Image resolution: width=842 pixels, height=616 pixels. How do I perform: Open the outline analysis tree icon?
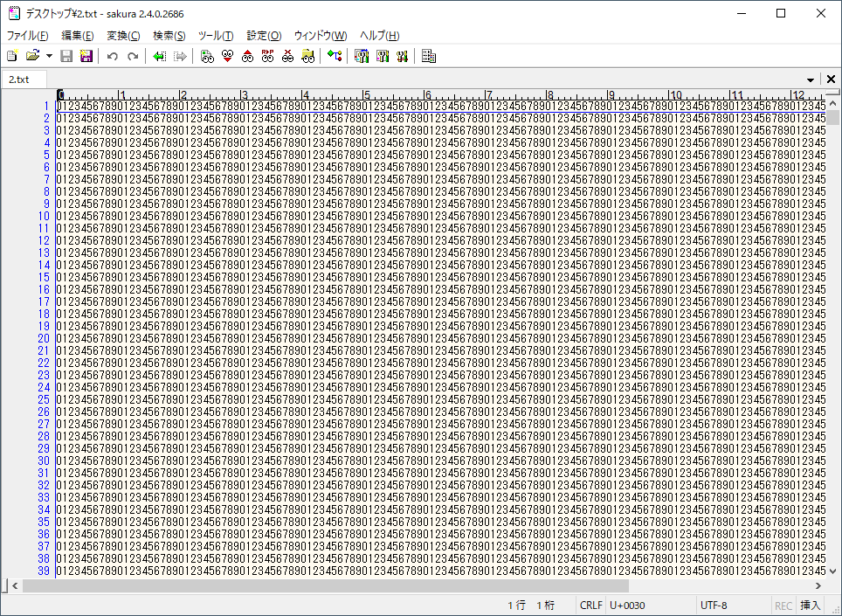click(335, 56)
